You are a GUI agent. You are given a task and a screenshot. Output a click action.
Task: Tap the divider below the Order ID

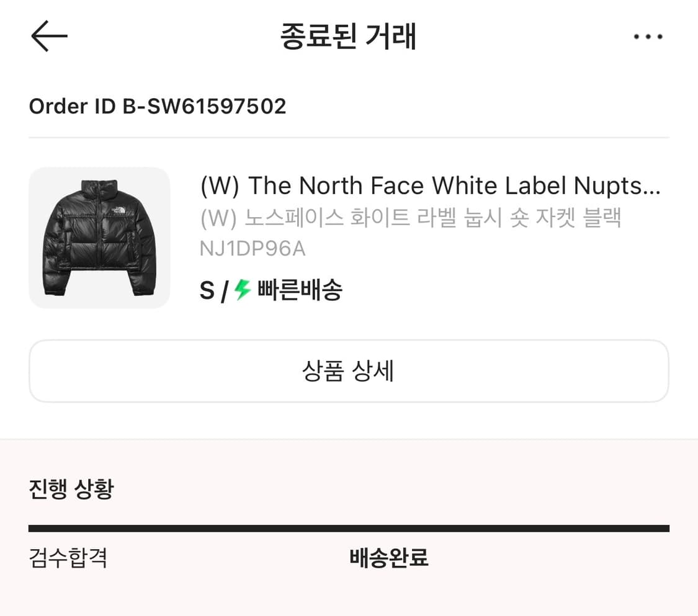[349, 138]
